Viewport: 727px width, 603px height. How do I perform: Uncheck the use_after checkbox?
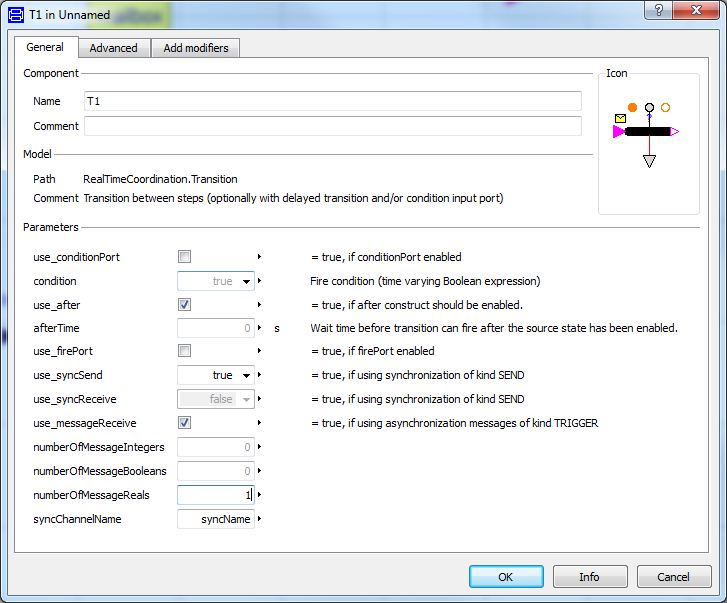click(184, 304)
